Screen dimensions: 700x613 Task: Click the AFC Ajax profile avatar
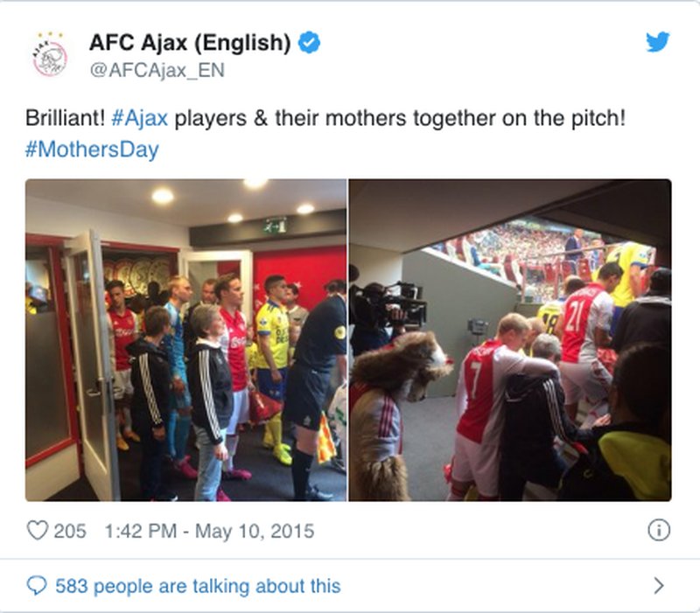[50, 55]
